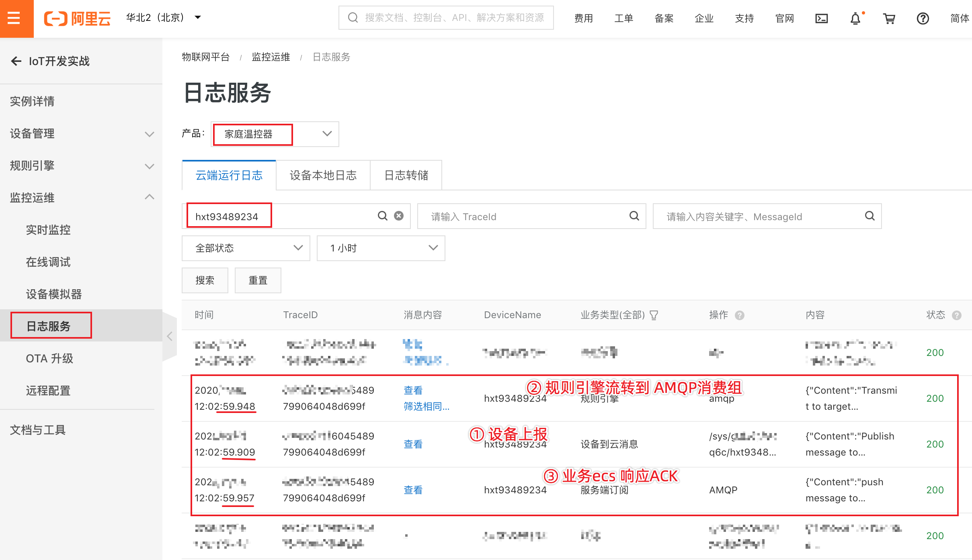This screenshot has width=972, height=560.
Task: Click the back arrow beside IoT开发实战
Action: (x=16, y=61)
